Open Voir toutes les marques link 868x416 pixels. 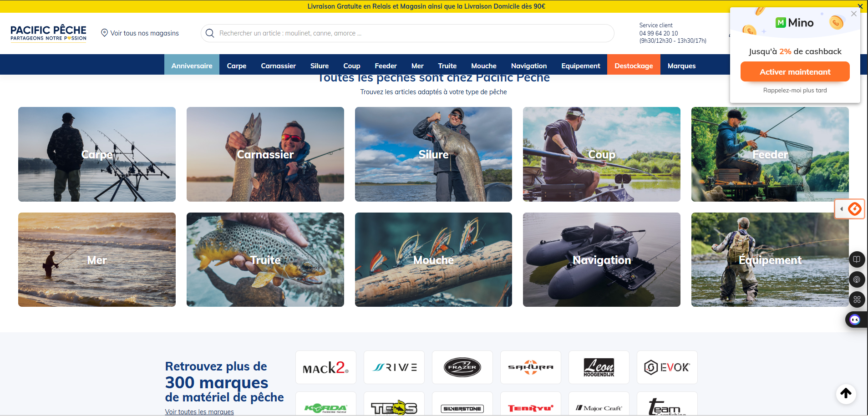click(199, 411)
